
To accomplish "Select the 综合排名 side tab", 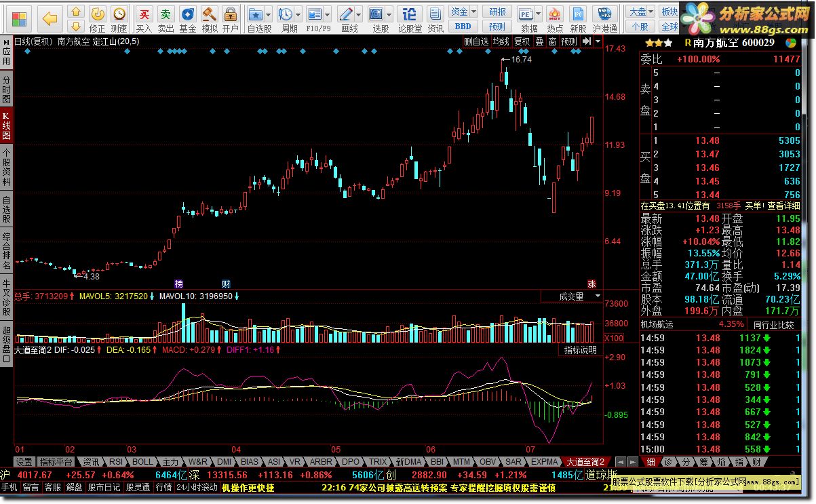I will coord(6,252).
